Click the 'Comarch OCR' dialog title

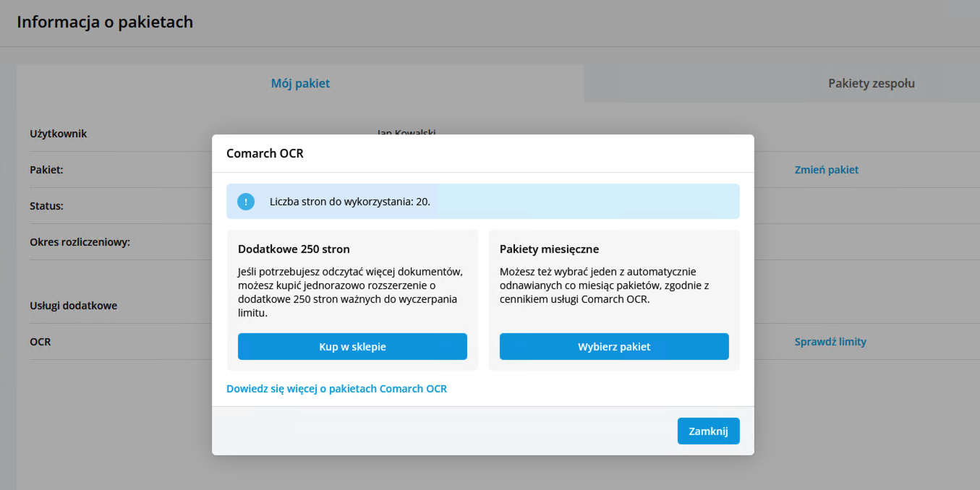[265, 153]
